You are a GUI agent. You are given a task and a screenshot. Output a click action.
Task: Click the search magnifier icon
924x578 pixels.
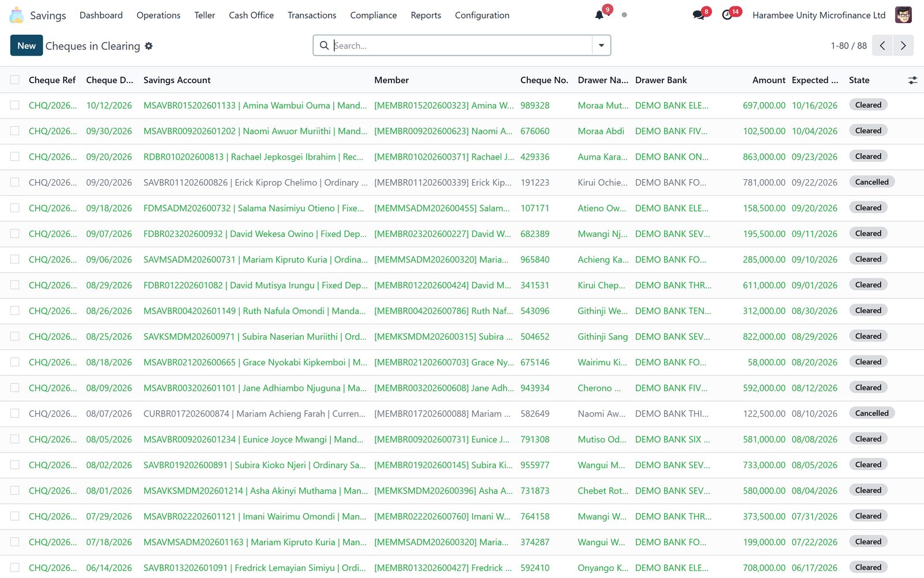pos(325,45)
